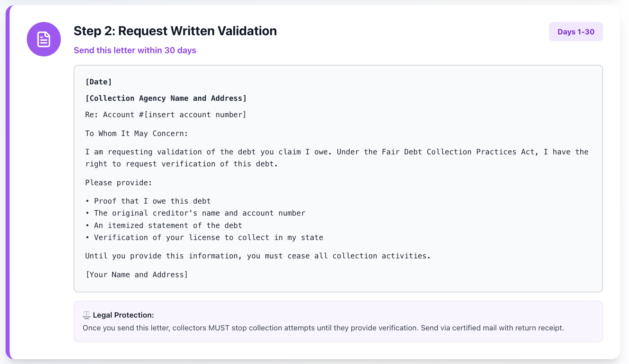Click bullet 'Proof that I owe this debt'
The image size is (629, 364).
pos(148,201)
